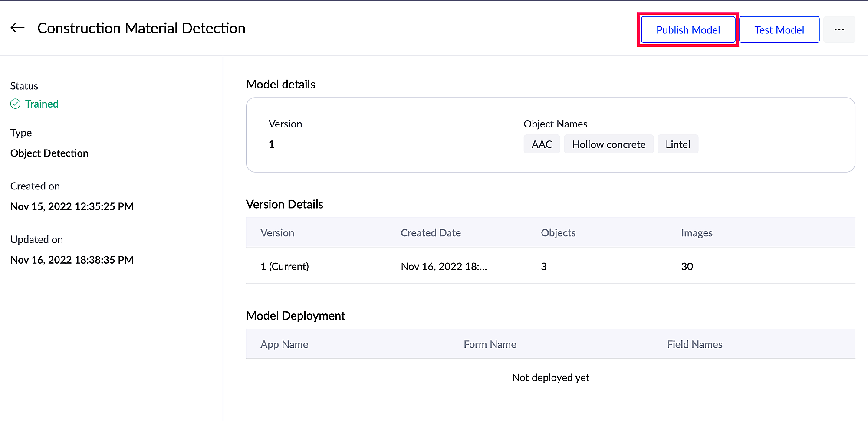
Task: Select the 1 (Current) version row
Action: pos(285,266)
